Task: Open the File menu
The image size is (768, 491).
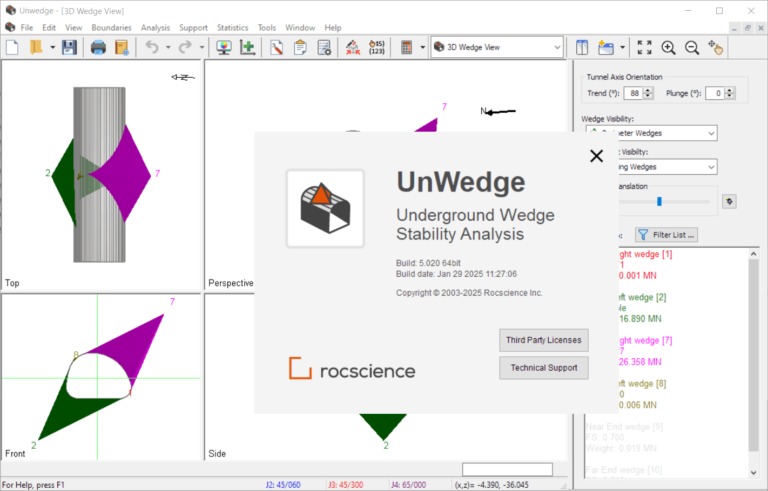Action: pyautogui.click(x=26, y=27)
